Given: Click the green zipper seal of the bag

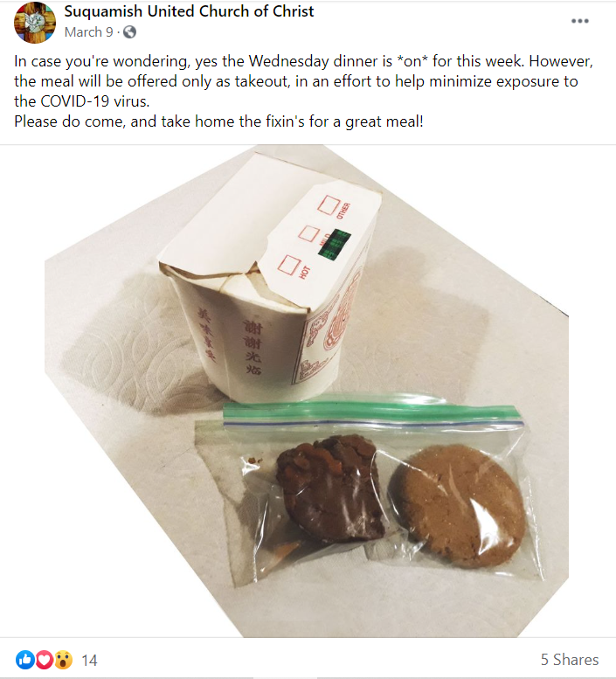Looking at the screenshot, I should (370, 412).
